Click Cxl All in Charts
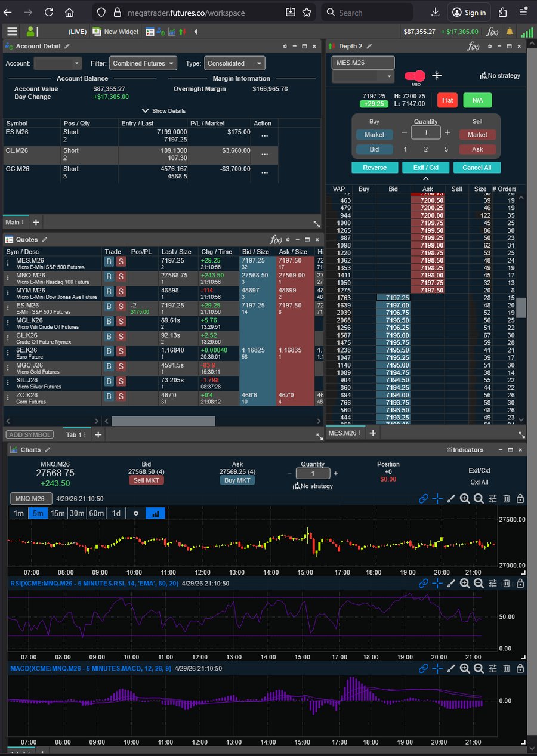 [479, 482]
